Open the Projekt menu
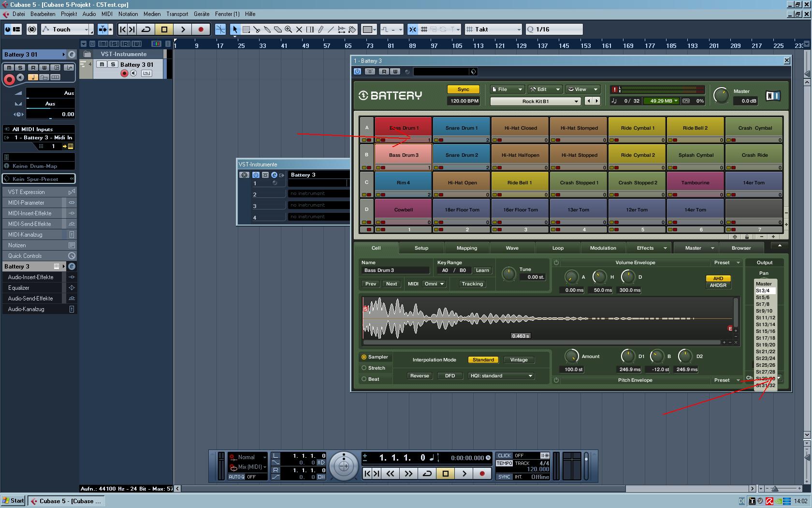 tap(69, 14)
